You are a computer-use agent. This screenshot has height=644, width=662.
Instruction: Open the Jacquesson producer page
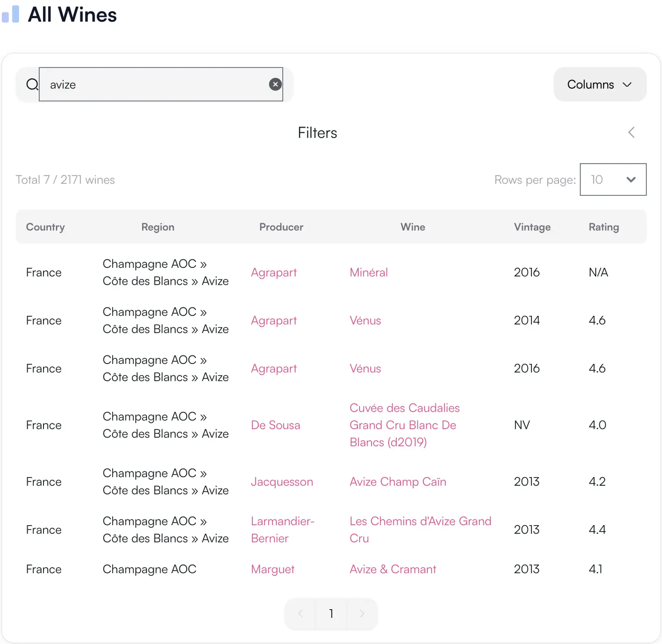click(x=282, y=482)
